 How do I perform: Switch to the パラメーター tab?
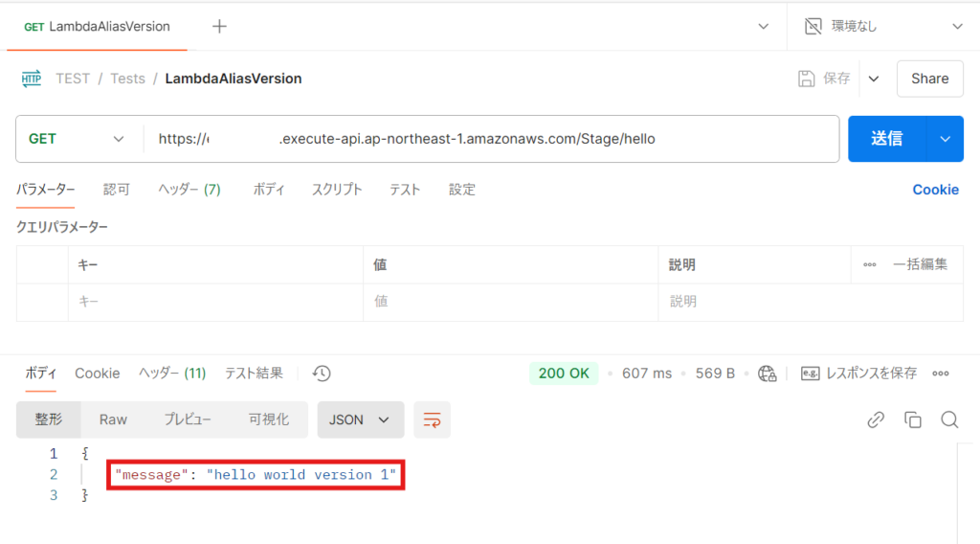[x=45, y=190]
